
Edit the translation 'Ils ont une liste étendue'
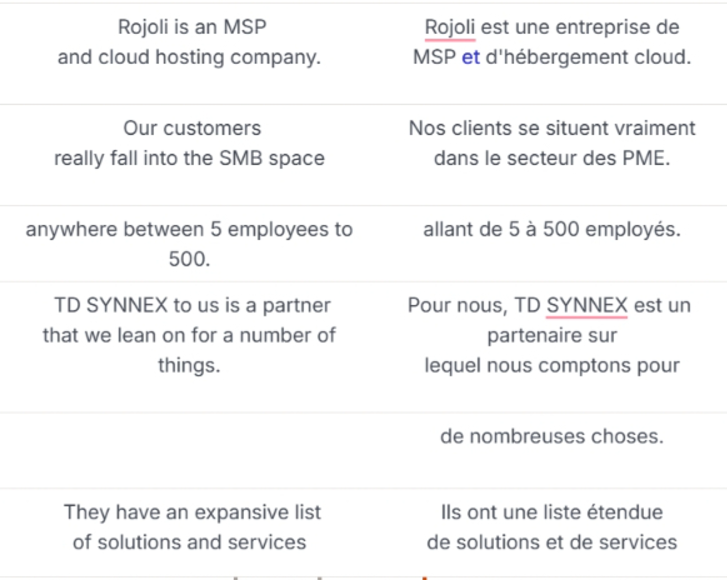tap(552, 512)
